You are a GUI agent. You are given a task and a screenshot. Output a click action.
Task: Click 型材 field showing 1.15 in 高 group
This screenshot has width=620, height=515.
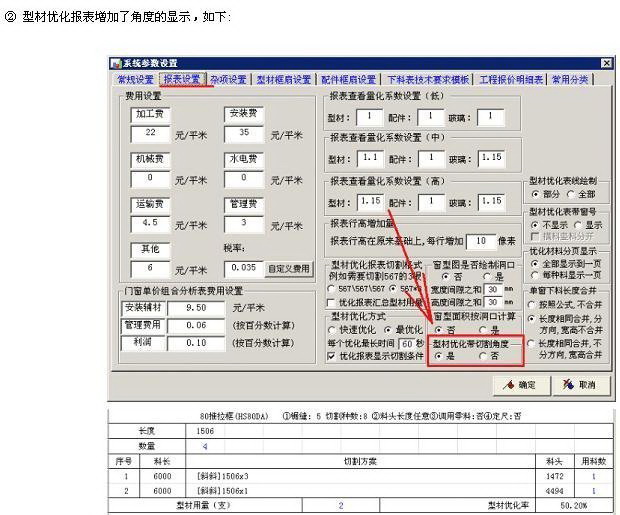click(x=370, y=202)
